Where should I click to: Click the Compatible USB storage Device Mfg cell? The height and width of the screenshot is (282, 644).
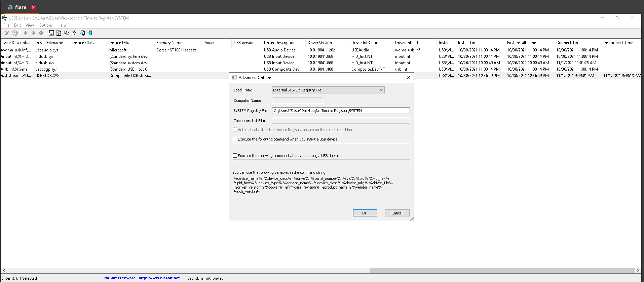130,76
